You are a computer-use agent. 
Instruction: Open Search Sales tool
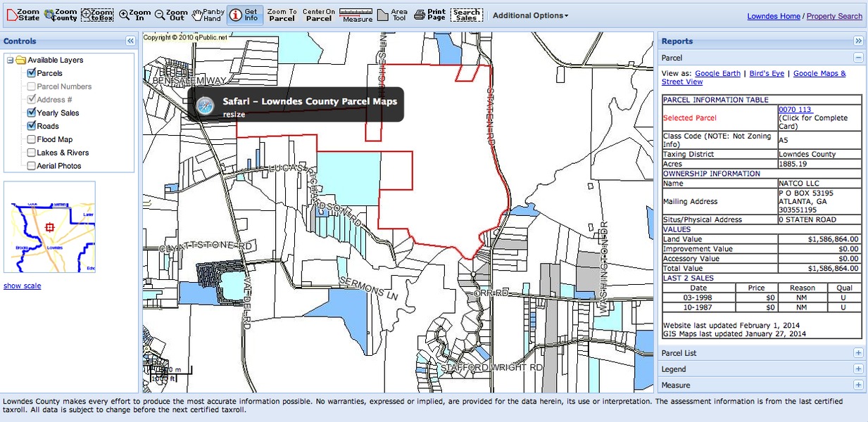click(467, 15)
